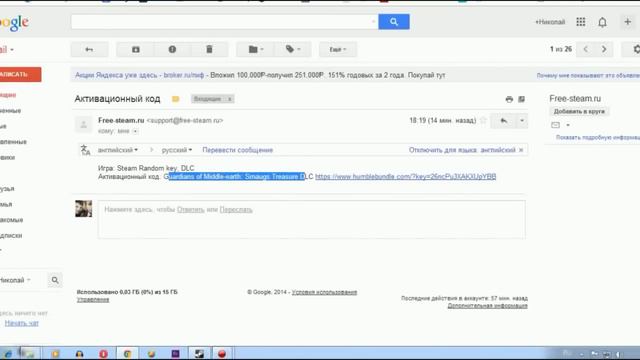Viewport: 640px width, 360px height.
Task: Report message as spam
Action: (x=172, y=49)
